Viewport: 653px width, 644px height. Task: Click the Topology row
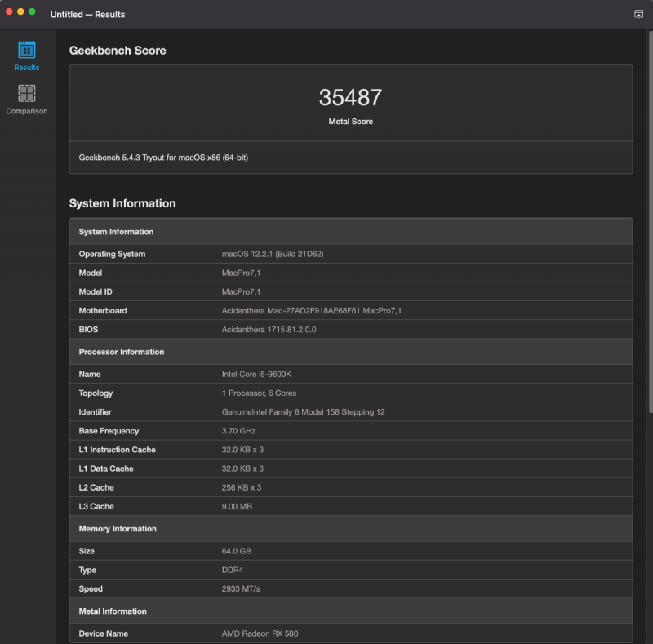(350, 393)
